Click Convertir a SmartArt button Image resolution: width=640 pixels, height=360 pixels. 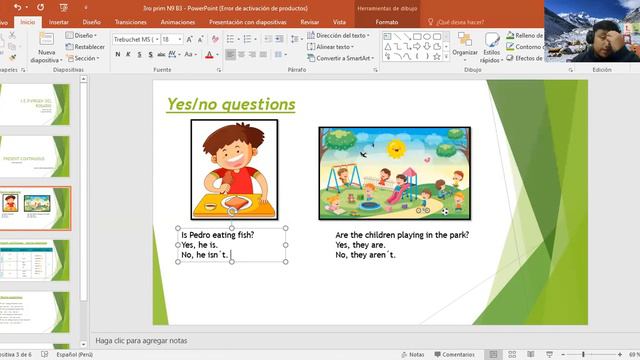[x=341, y=58]
